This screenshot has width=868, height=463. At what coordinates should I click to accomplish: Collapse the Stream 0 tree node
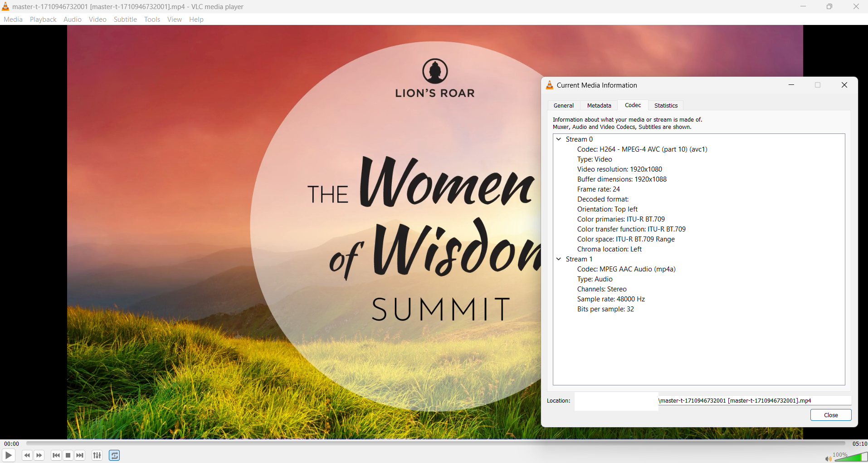559,139
